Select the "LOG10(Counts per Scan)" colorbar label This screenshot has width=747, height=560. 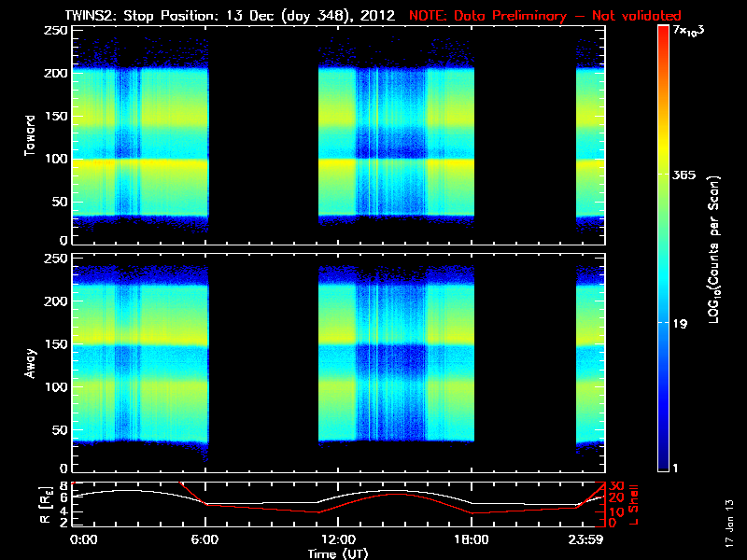(713, 249)
